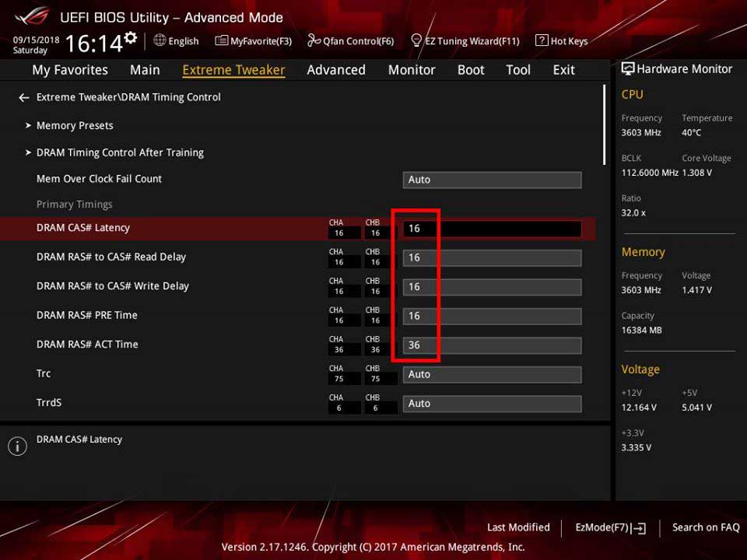Viewport: 747px width, 560px height.
Task: Click the 16:14 clock display
Action: 94,44
